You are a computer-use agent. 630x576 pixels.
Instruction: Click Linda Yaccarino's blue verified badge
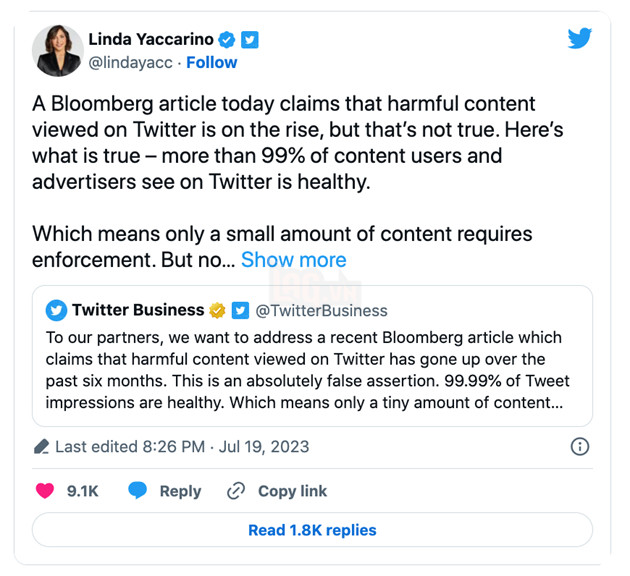(x=227, y=40)
